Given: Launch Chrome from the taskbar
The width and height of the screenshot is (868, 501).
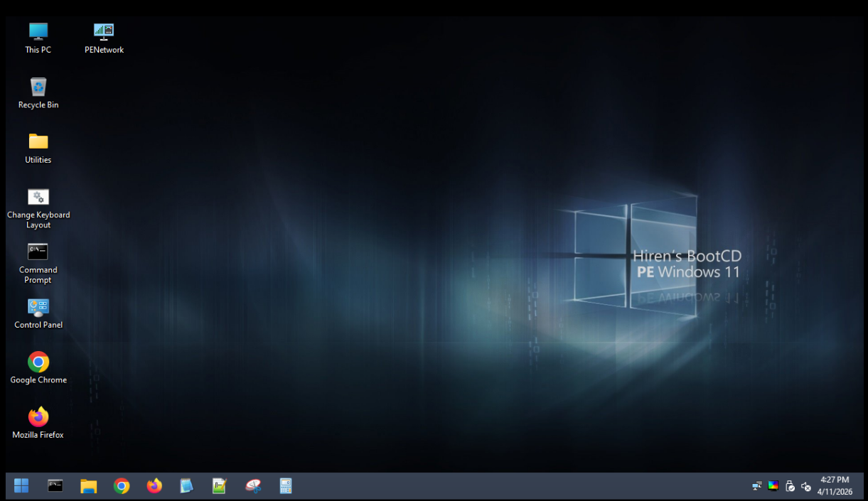Looking at the screenshot, I should coord(122,486).
